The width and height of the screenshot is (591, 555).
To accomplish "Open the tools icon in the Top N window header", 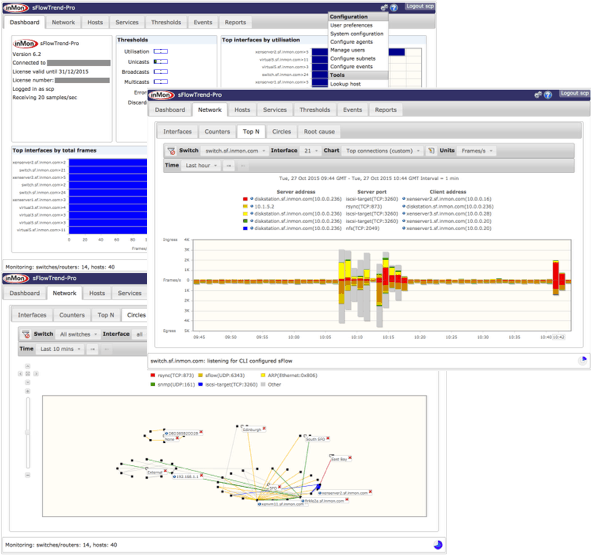I will point(538,95).
